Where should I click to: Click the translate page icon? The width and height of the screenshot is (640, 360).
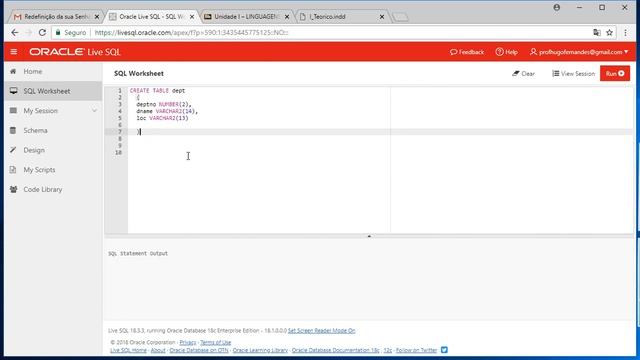[597, 32]
